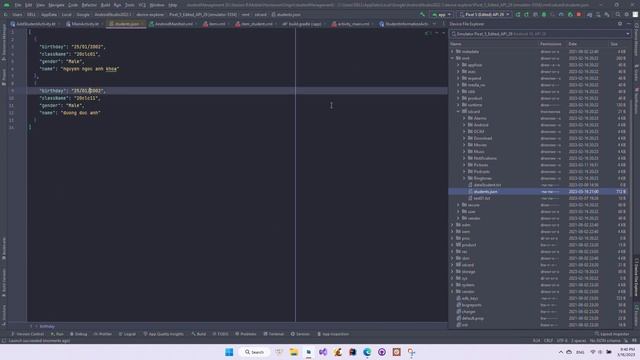This screenshot has width=640, height=360.
Task: Open Microsoft Edge from the taskbar
Action: pos(367,352)
